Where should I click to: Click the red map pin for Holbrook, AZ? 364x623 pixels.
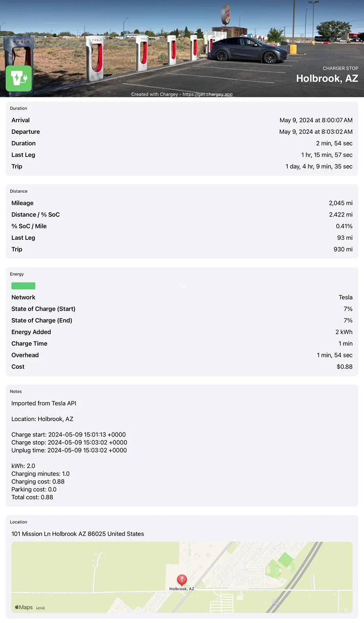[182, 580]
